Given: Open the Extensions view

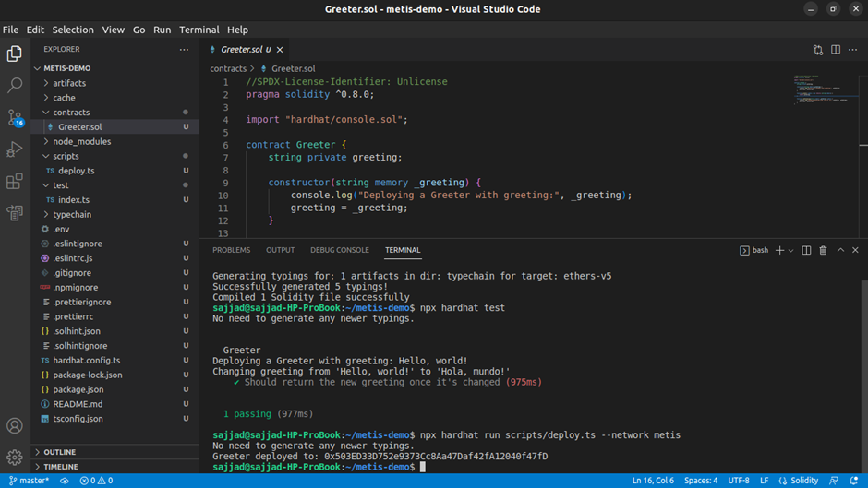Looking at the screenshot, I should (15, 181).
